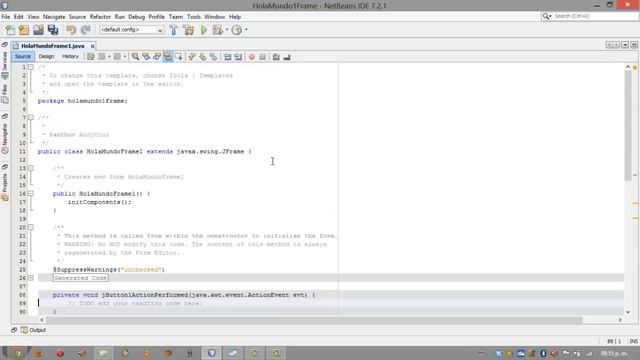Click Find Next Occurrence icon

point(157,57)
